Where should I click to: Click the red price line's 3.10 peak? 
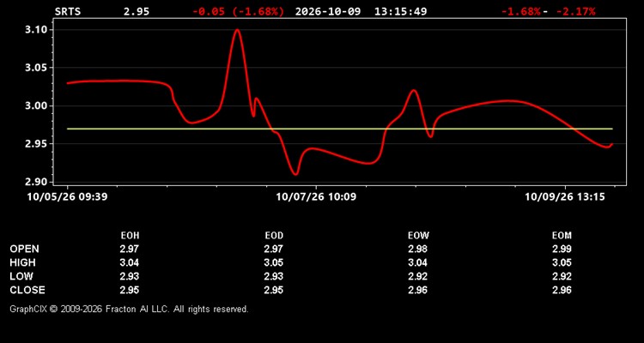click(237, 30)
